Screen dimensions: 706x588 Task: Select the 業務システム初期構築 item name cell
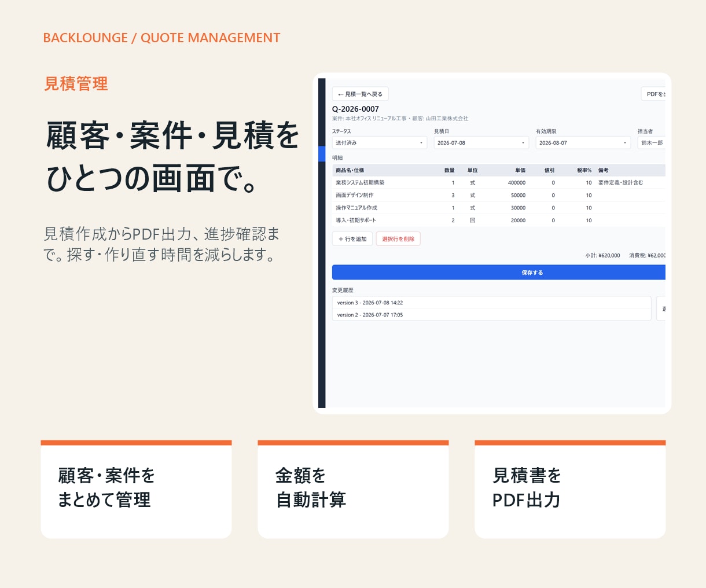click(x=360, y=183)
